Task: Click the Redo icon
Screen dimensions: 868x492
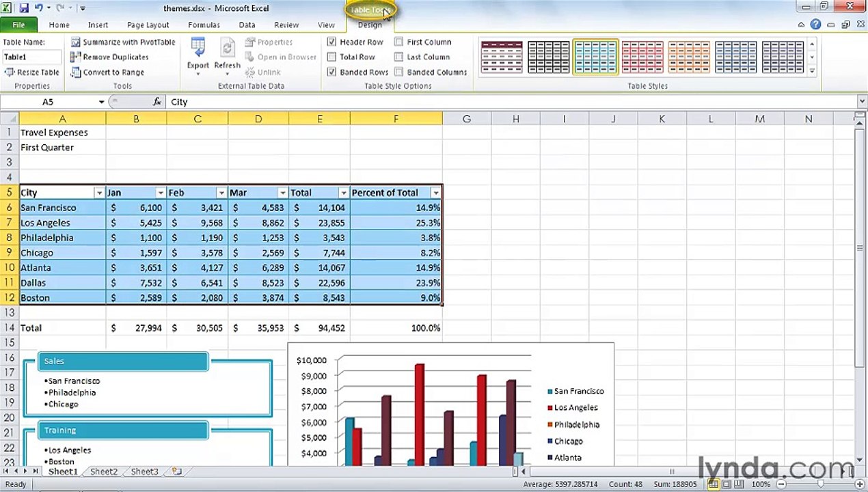Action: tap(60, 8)
